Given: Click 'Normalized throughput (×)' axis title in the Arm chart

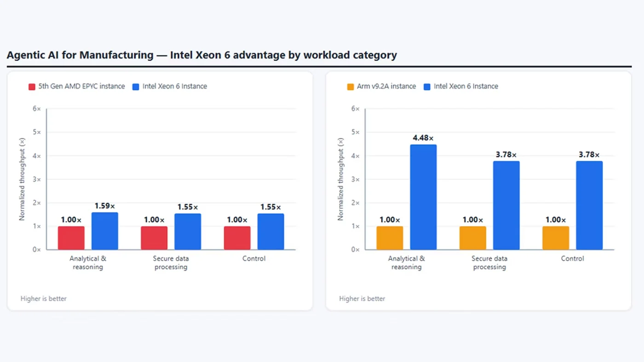Looking at the screenshot, I should (340, 179).
